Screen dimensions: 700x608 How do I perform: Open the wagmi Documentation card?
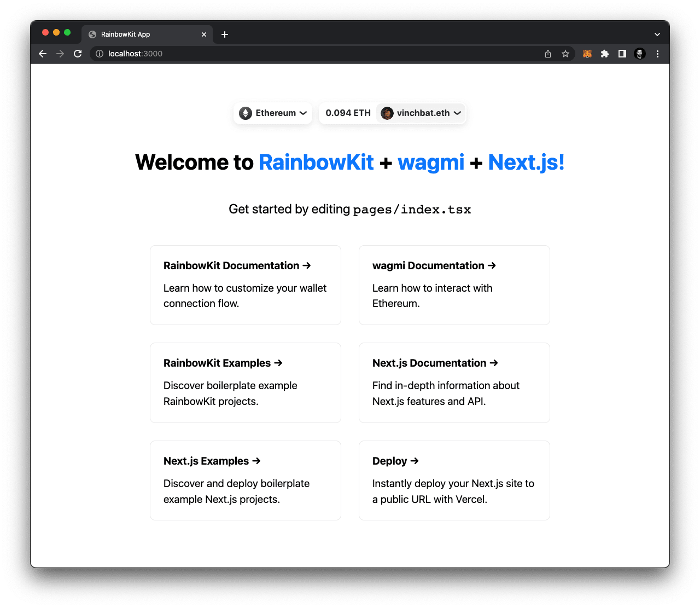(454, 285)
